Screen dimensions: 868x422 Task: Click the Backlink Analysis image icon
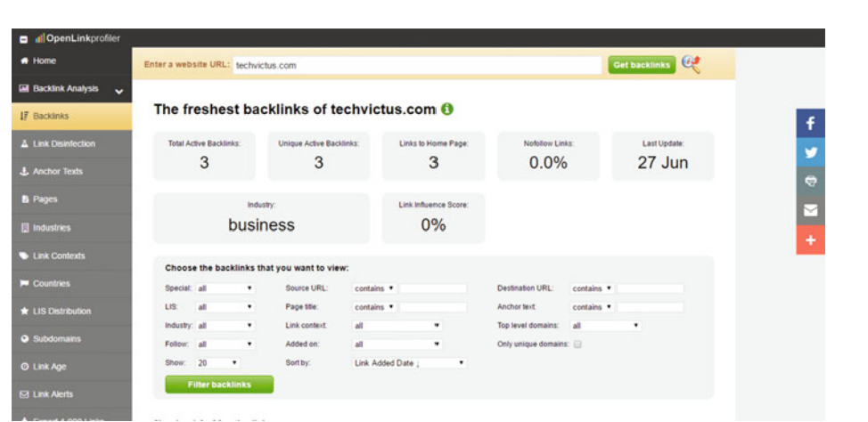[24, 88]
